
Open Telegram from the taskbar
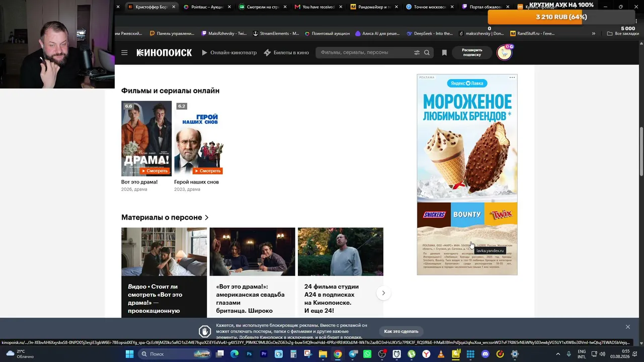click(353, 354)
